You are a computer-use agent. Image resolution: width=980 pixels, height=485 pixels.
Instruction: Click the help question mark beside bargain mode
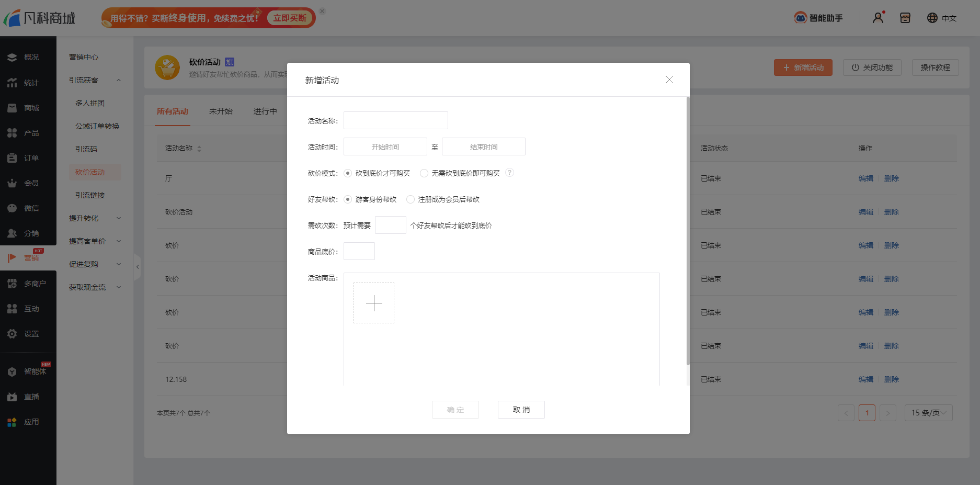click(509, 173)
